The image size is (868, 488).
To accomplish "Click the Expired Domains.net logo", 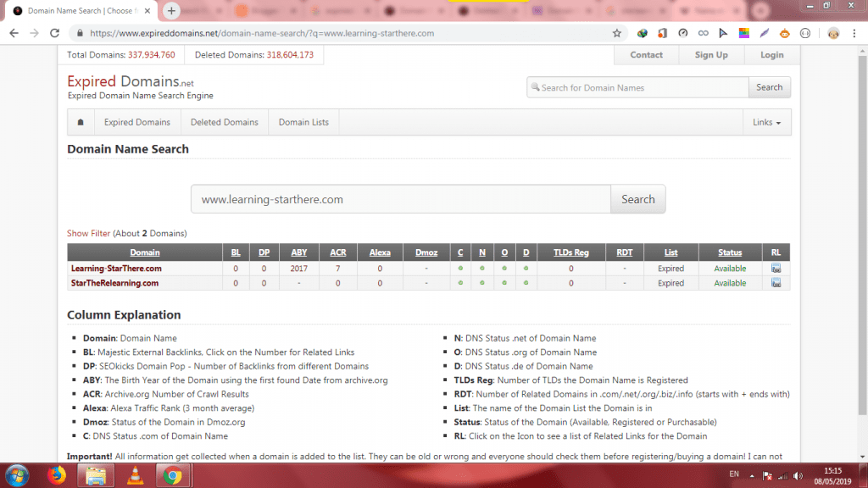I will coord(131,81).
